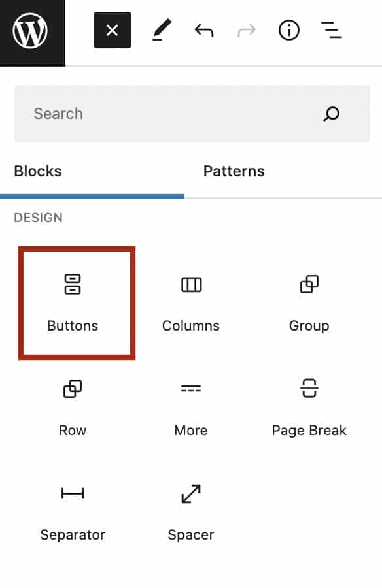Image resolution: width=382 pixels, height=588 pixels.
Task: Insert the Page Break block
Action: (x=309, y=408)
